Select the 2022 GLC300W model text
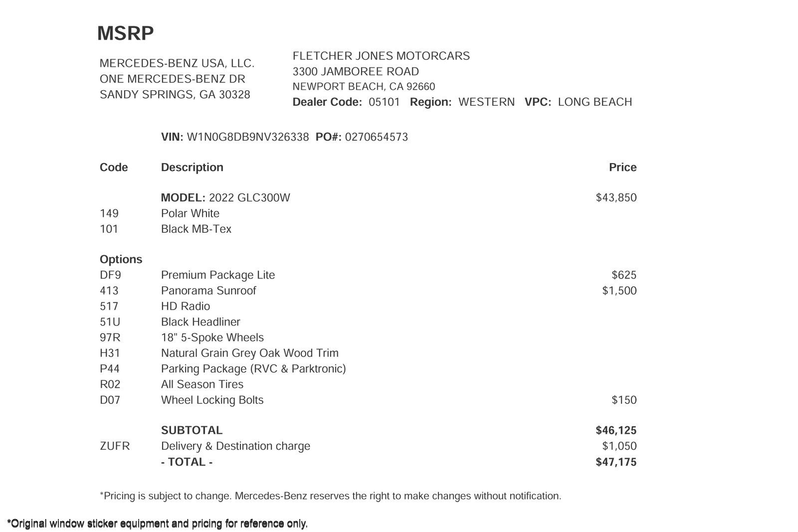 (249, 198)
